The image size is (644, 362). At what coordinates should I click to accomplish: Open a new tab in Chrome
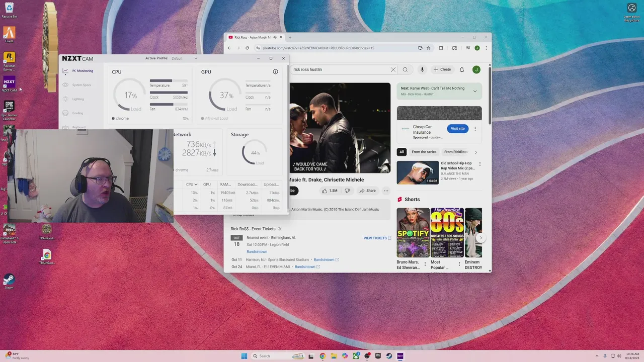(290, 37)
